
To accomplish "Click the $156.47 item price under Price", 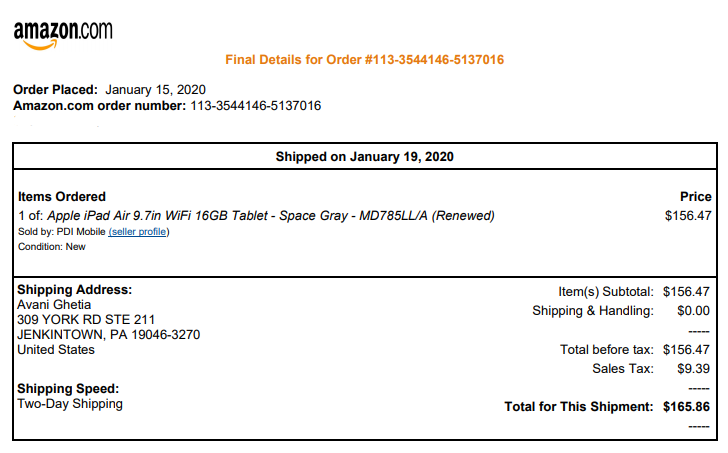I will [x=688, y=215].
